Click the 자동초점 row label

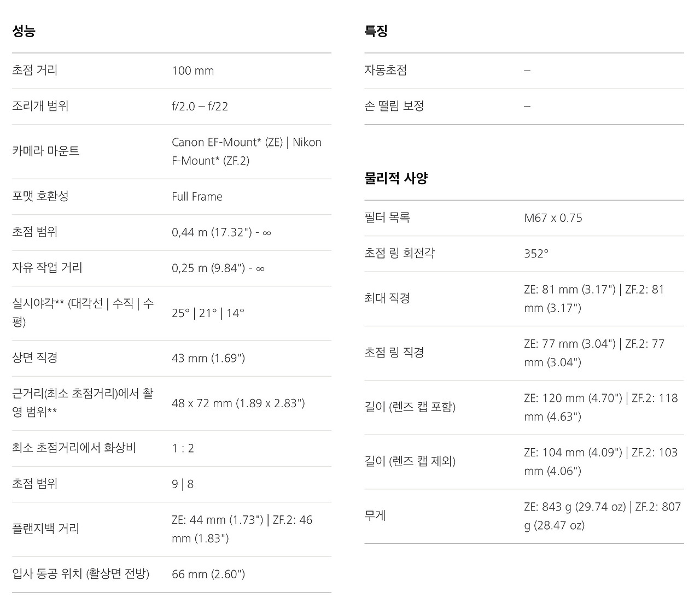click(386, 71)
